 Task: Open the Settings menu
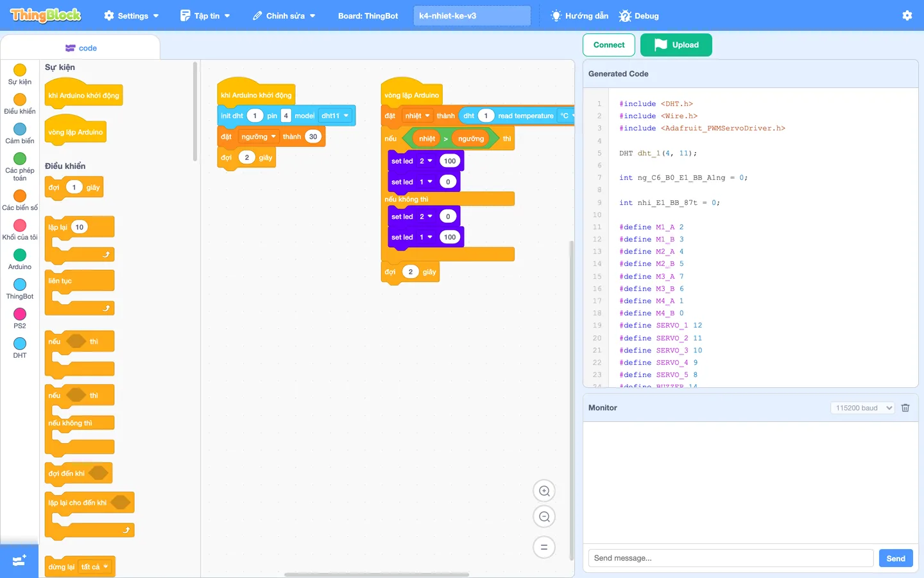pos(132,15)
